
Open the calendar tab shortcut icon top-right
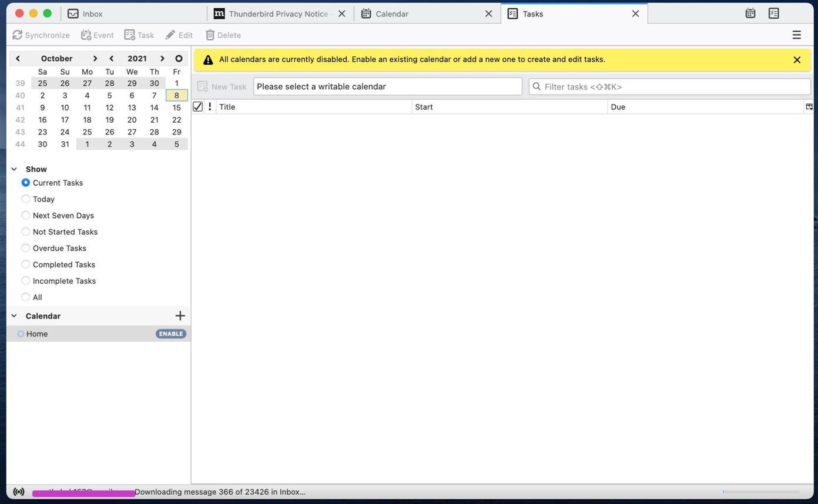750,13
